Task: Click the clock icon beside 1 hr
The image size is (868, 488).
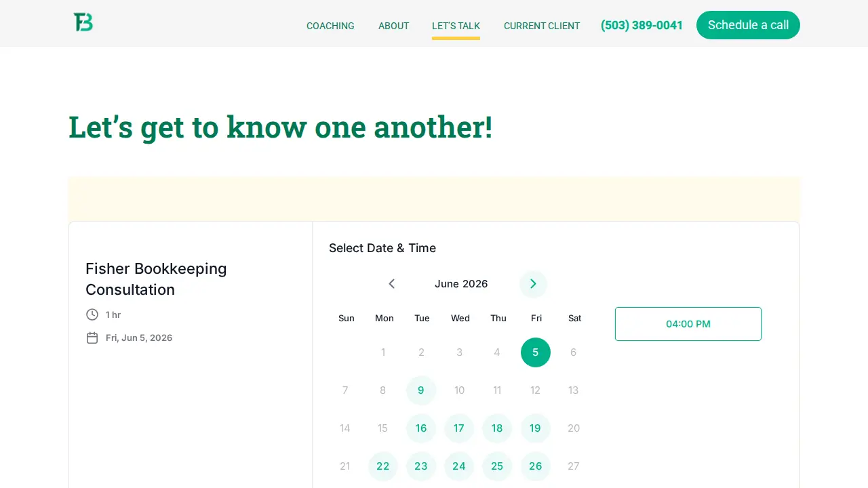Action: (92, 314)
